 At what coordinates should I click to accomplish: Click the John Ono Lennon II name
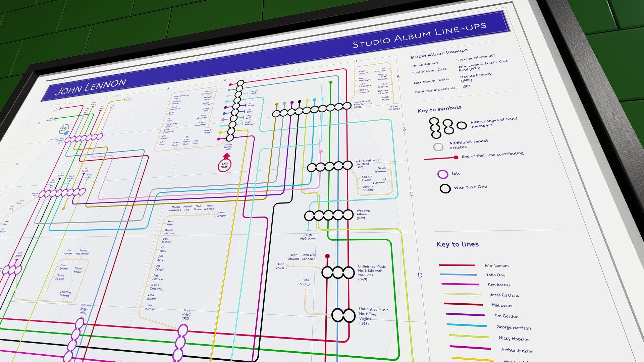pos(309,257)
